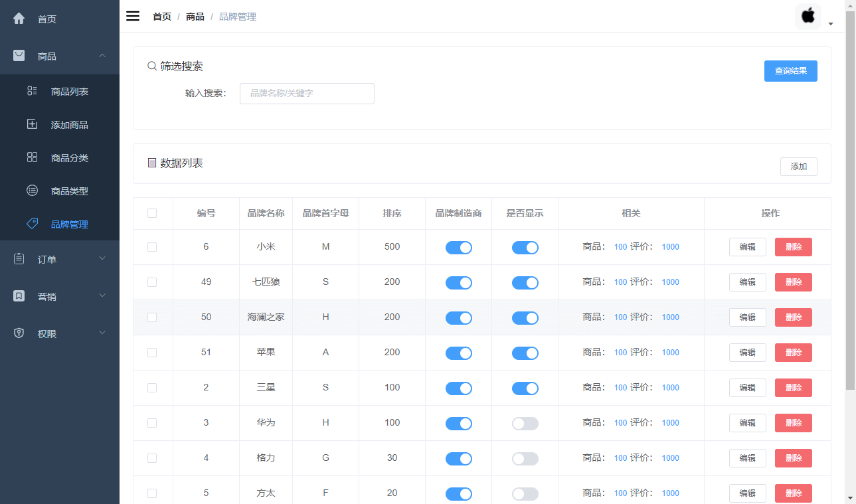Viewport: 856px width, 504px height.
Task: Click the Apple avatar icon top right
Action: pyautogui.click(x=808, y=15)
